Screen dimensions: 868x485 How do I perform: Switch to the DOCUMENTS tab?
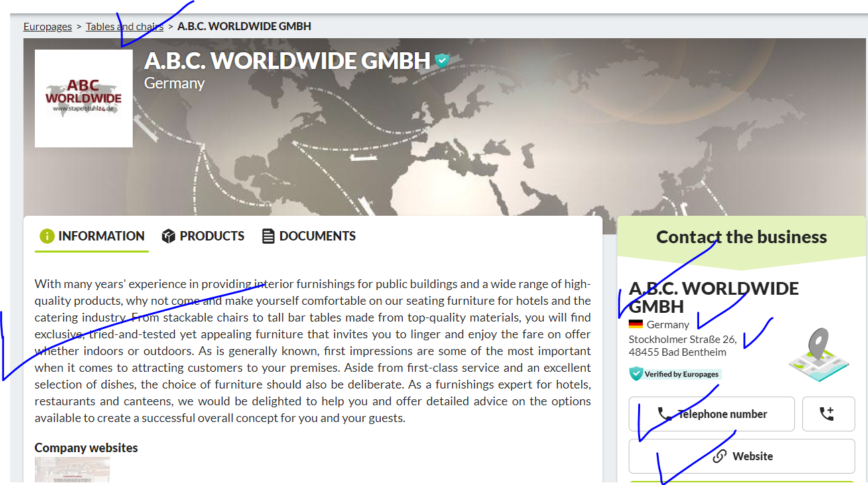click(309, 236)
